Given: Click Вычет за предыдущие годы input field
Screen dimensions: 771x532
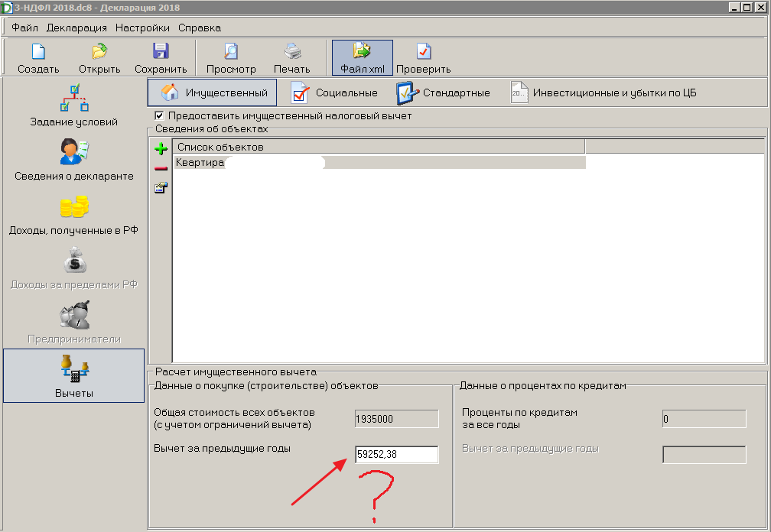Looking at the screenshot, I should point(396,455).
